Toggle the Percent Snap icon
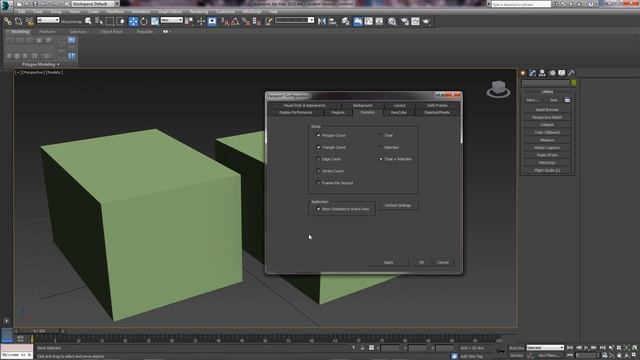 246,21
